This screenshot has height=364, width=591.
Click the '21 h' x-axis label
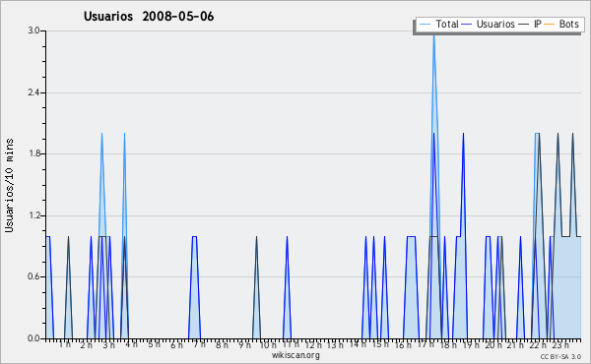point(515,344)
